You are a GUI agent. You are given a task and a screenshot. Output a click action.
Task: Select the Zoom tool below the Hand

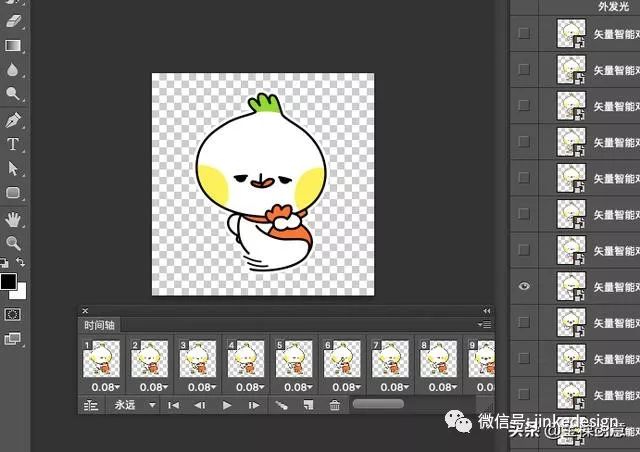[x=13, y=243]
